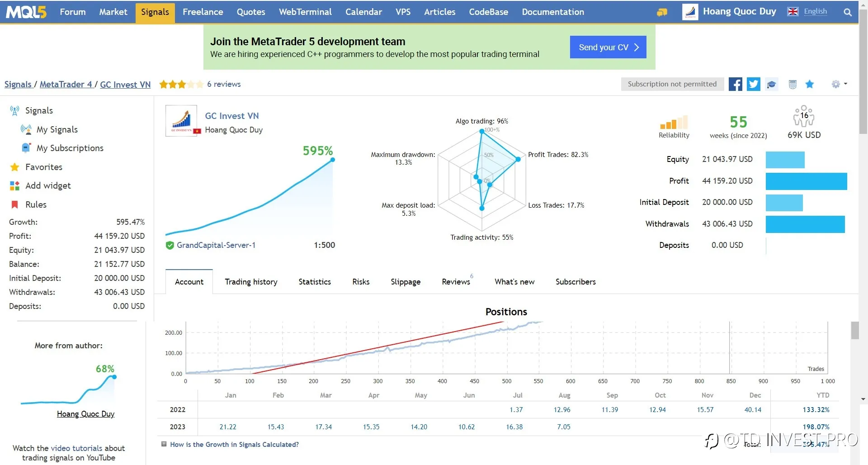Click the Rules bookmark icon in sidebar

coord(14,204)
